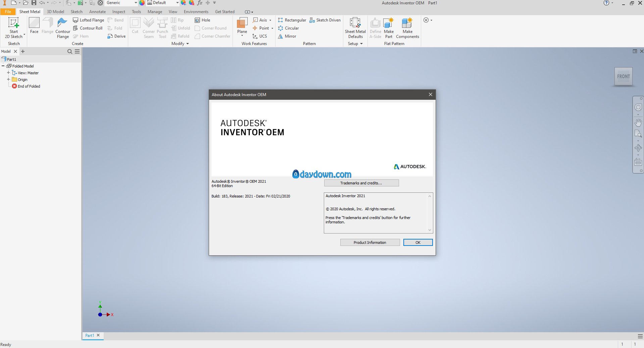Switch to the Inspect ribbon tab

tap(118, 12)
